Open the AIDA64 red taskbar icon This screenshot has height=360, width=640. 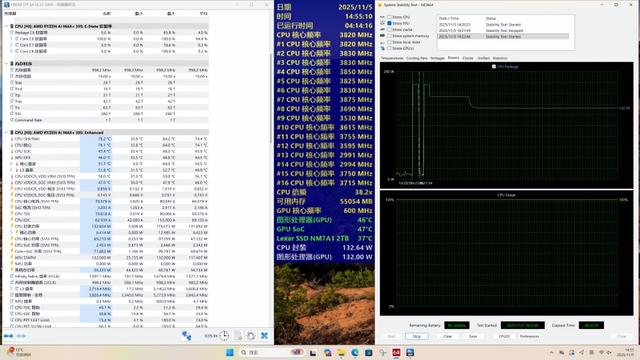[396, 353]
